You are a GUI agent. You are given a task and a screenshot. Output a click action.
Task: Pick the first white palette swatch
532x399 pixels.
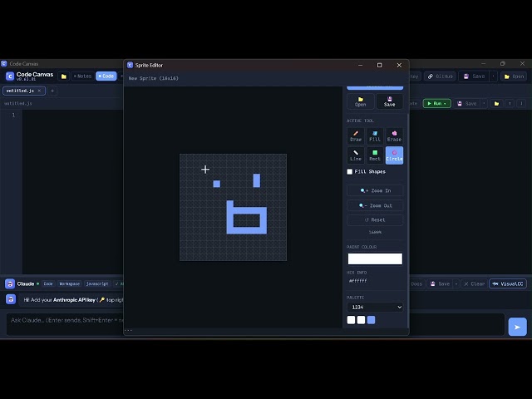coord(351,320)
